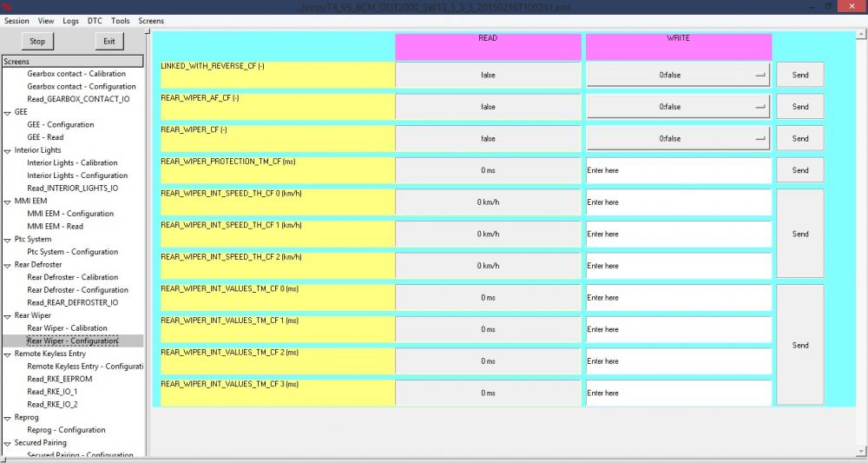Select Read_RKE_EEPROM in the tree
This screenshot has height=463, width=868.
(x=60, y=379)
